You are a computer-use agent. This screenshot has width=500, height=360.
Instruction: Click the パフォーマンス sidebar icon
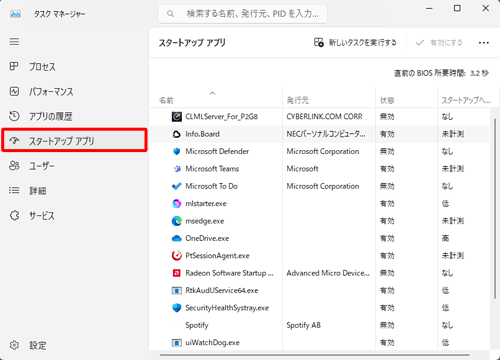pyautogui.click(x=14, y=91)
